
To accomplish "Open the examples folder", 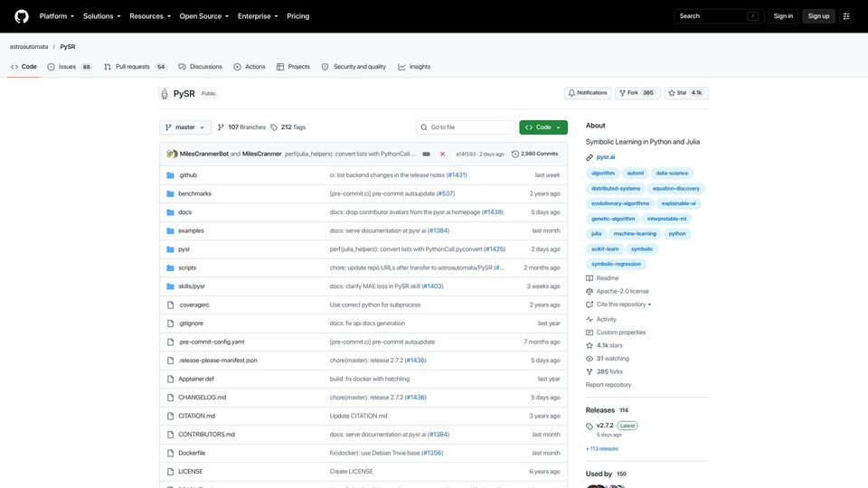I will (x=191, y=230).
